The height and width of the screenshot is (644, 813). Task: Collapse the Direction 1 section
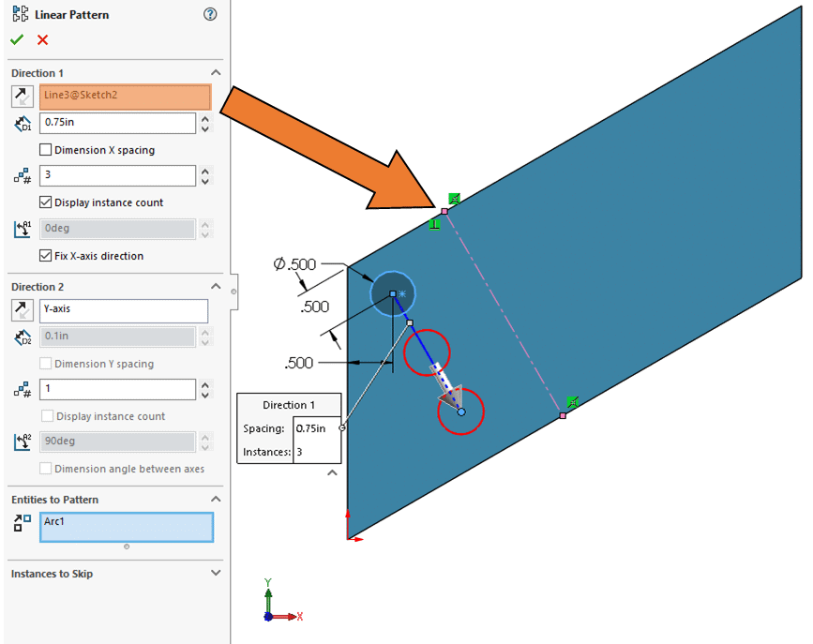coord(216,72)
